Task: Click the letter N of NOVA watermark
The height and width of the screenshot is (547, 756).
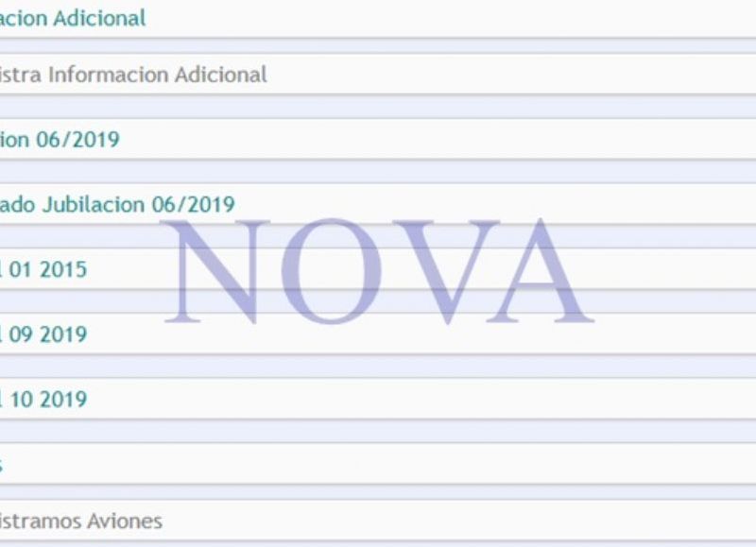Action: coord(217,270)
